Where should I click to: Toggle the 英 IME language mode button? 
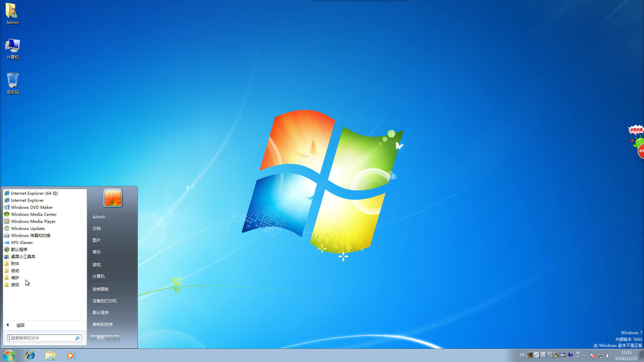(x=543, y=354)
